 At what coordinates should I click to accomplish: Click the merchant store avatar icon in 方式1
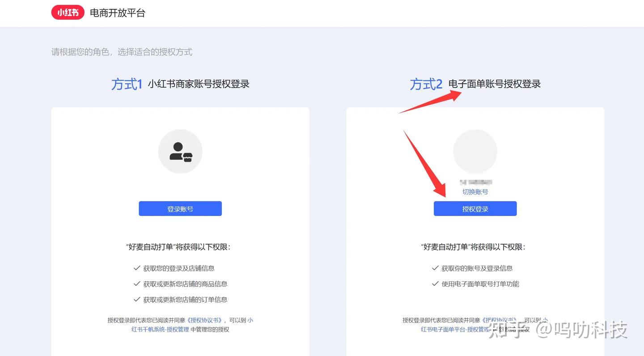point(180,152)
